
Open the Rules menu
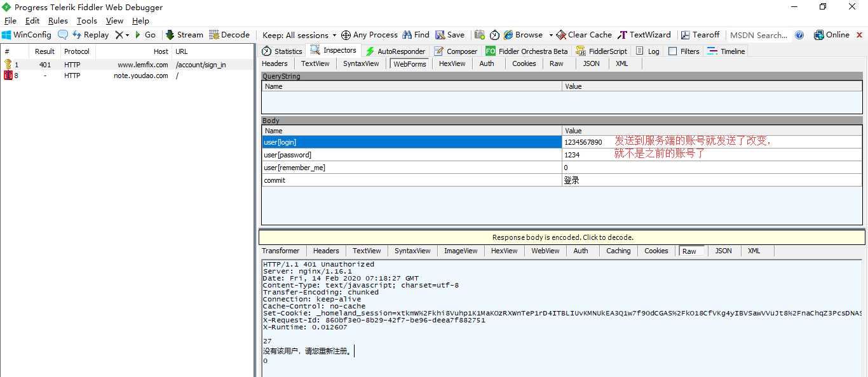[x=58, y=21]
